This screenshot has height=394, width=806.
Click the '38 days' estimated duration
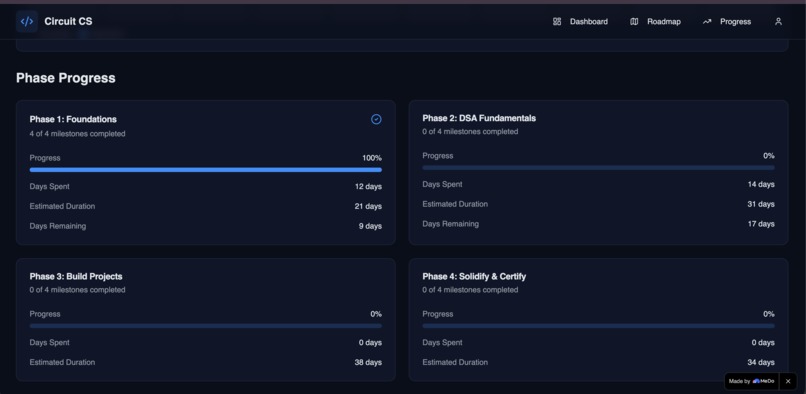pos(368,363)
